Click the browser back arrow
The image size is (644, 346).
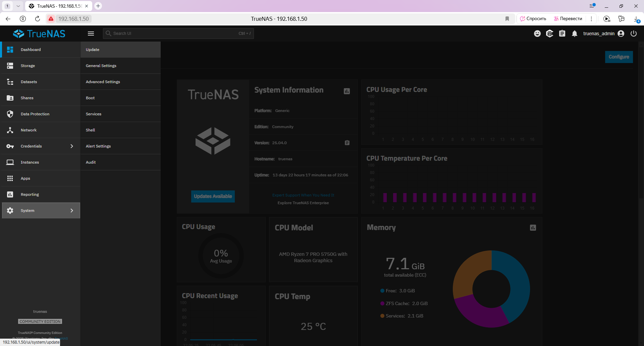(8, 19)
